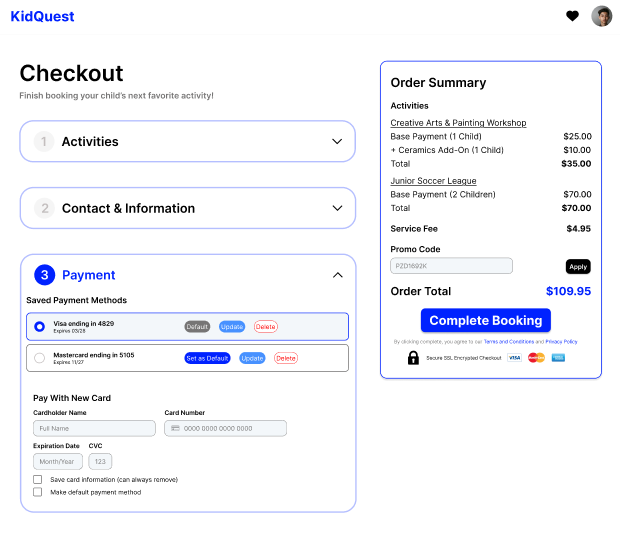Collapse the Payment section chevron
Screen dimensions: 620x537
(x=338, y=275)
